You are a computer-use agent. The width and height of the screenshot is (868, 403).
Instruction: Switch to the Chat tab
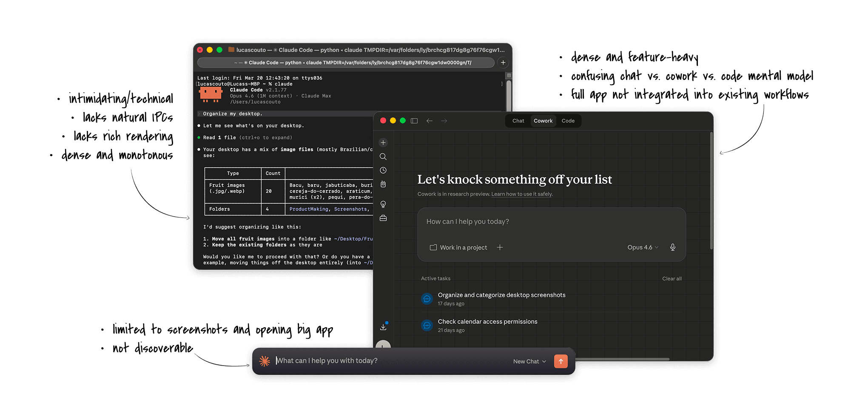click(518, 121)
